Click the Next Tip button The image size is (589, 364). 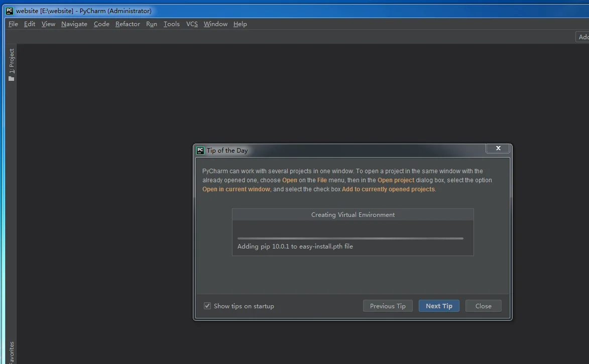pos(439,306)
